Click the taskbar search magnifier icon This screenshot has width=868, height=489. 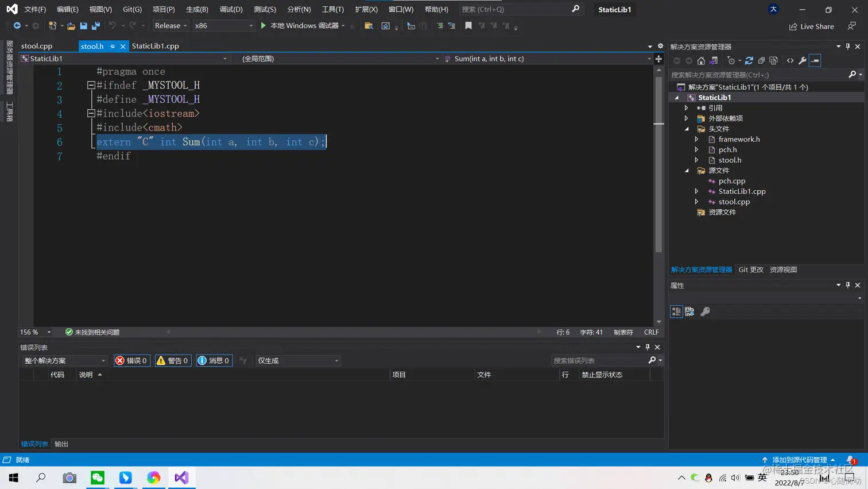click(41, 478)
